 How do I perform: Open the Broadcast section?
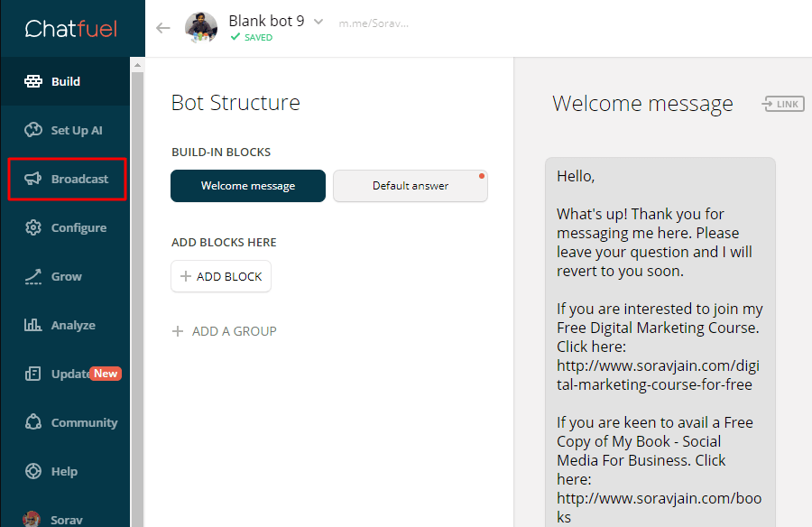click(67, 179)
